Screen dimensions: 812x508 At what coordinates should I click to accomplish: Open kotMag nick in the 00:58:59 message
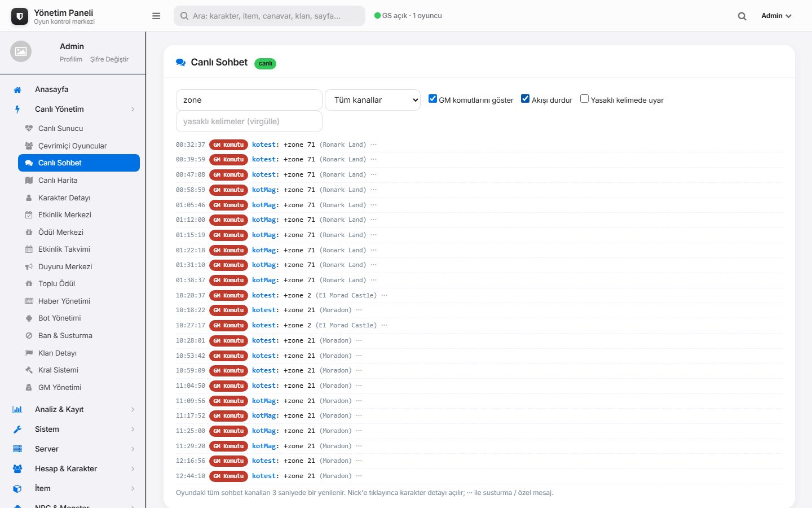pos(264,190)
